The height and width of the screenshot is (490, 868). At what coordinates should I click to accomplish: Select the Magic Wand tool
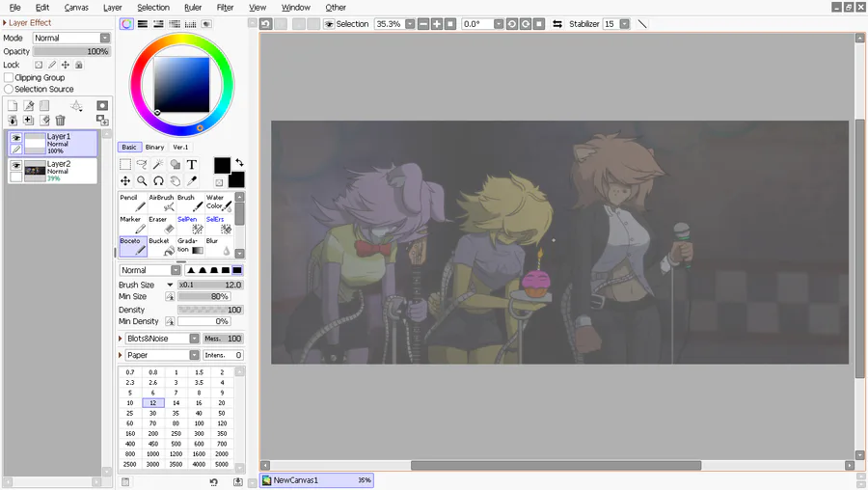(x=158, y=164)
